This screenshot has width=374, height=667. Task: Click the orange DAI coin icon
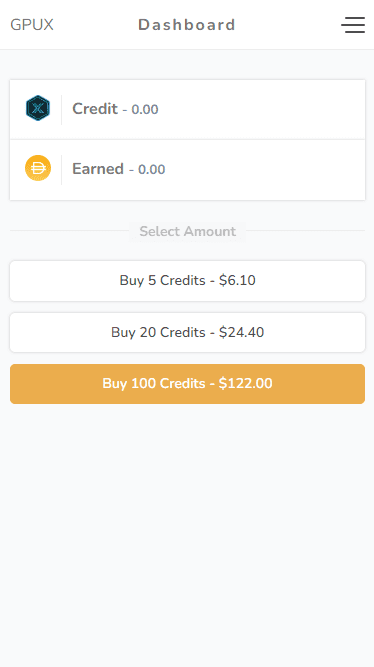pyautogui.click(x=38, y=168)
